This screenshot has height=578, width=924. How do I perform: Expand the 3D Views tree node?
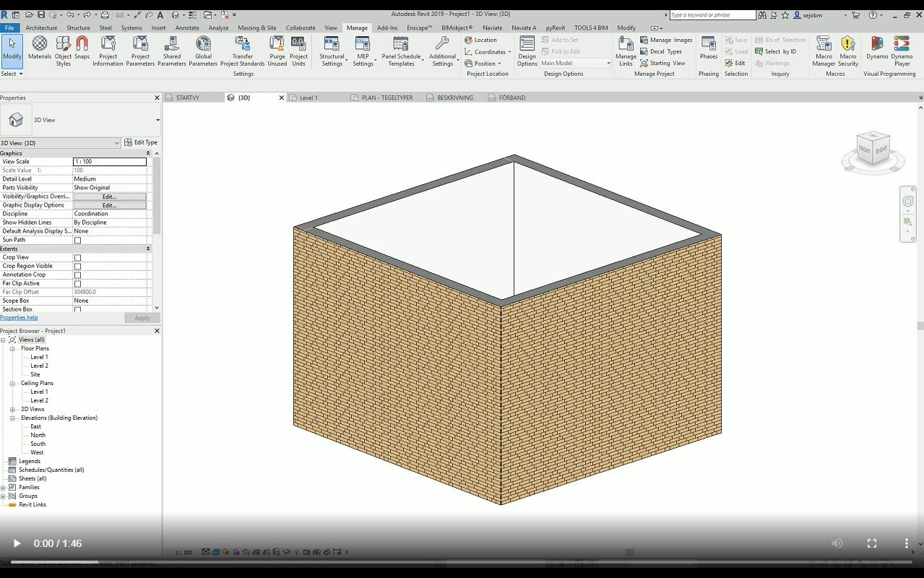(12, 409)
